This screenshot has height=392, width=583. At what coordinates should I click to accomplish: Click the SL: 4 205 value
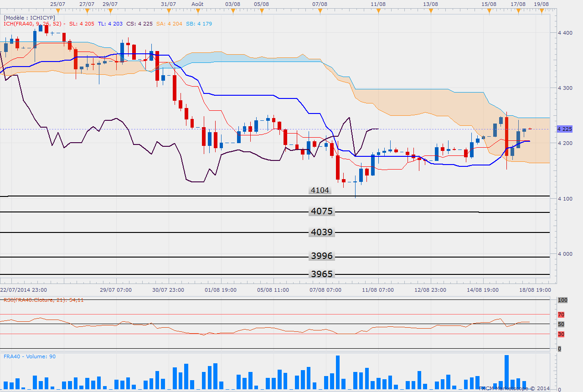pos(82,24)
